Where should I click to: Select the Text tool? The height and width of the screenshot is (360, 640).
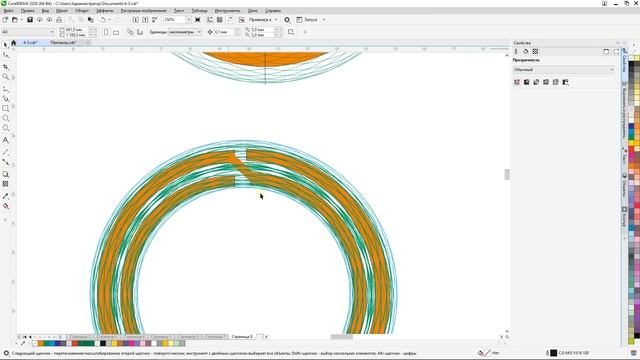click(5, 140)
